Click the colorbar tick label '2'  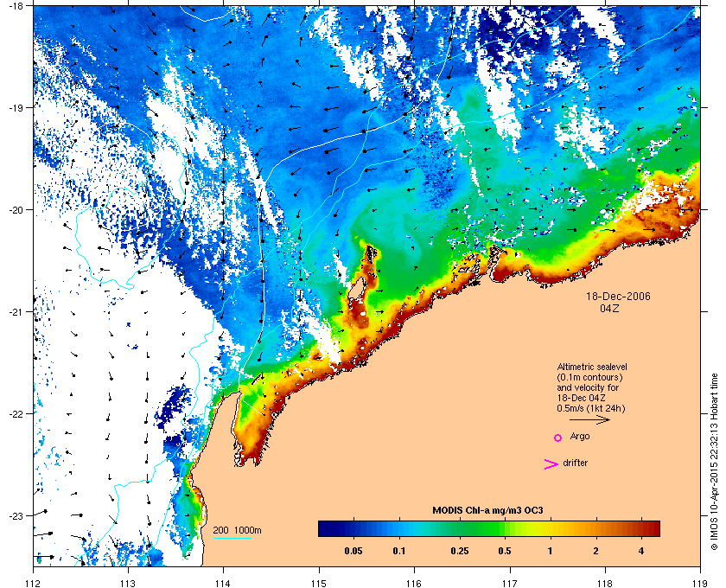(595, 551)
